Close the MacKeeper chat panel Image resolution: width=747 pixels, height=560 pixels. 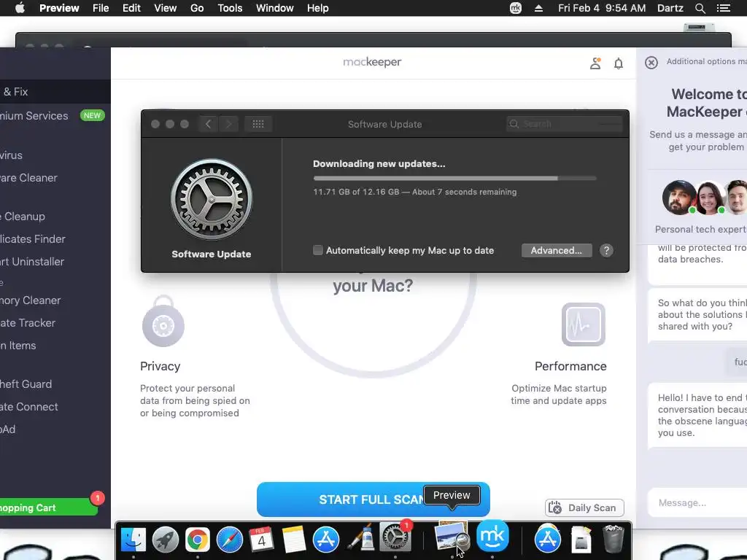coord(651,63)
